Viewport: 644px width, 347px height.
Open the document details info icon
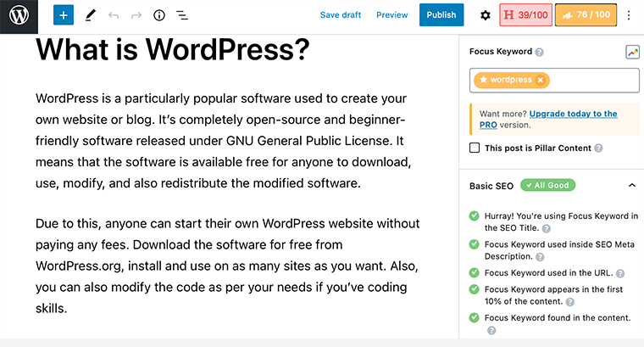pyautogui.click(x=159, y=15)
